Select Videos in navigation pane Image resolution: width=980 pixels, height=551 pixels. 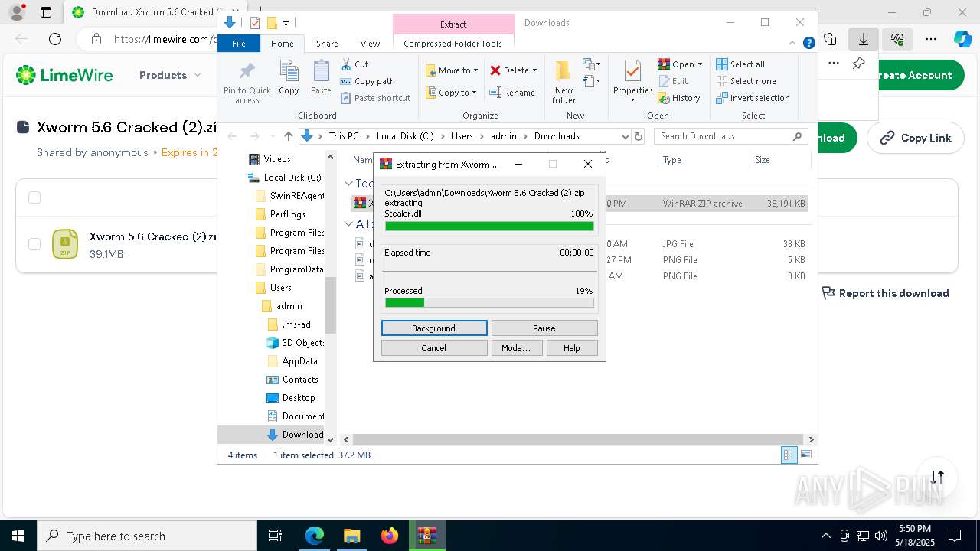[277, 159]
